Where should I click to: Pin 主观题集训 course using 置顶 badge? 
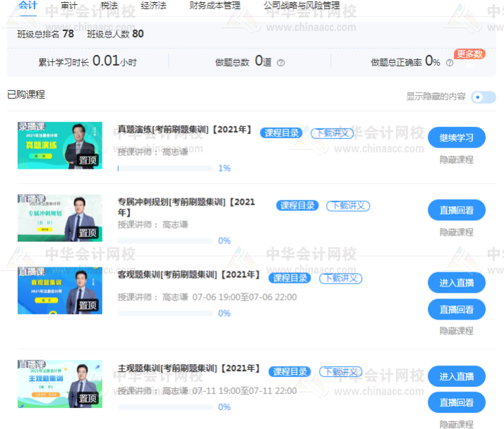pyautogui.click(x=88, y=399)
